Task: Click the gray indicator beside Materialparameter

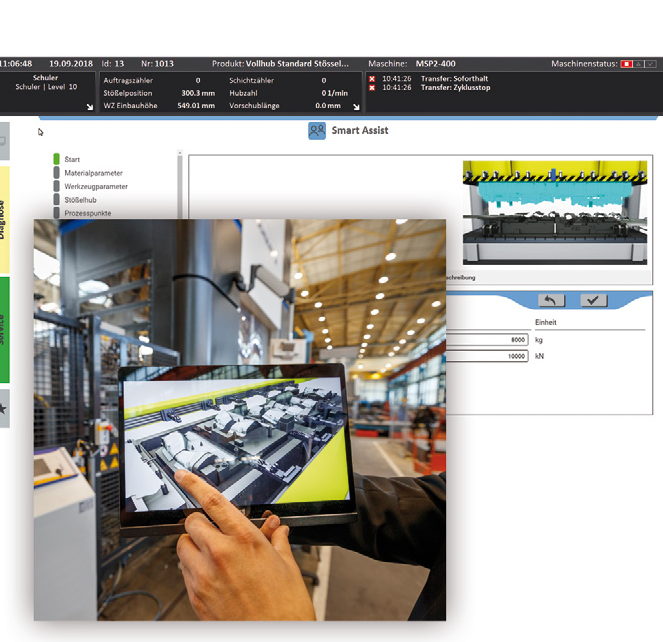Action: [x=57, y=173]
